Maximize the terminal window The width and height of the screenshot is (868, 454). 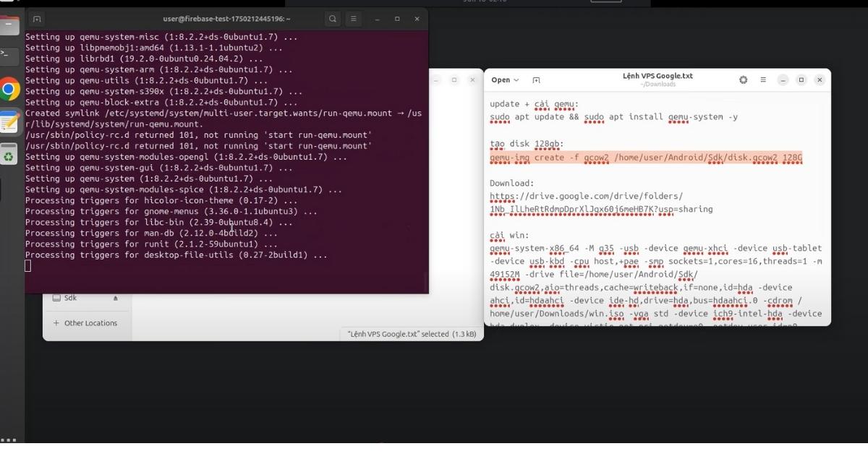397,19
